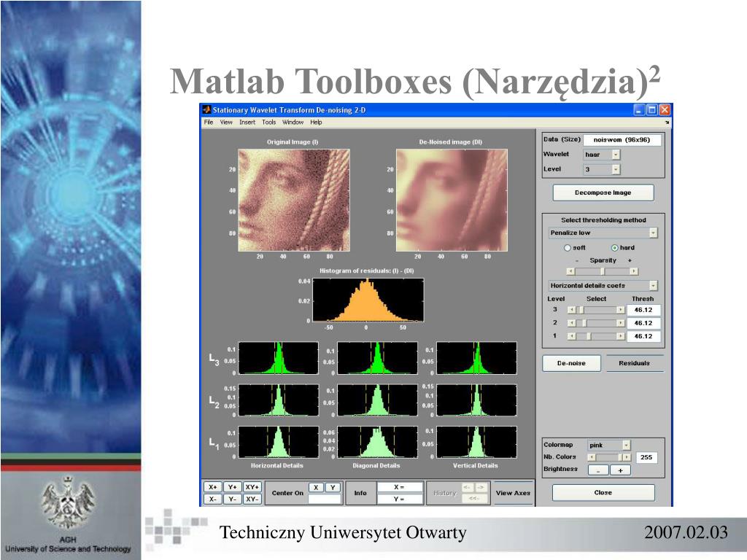This screenshot has width=747, height=560.
Task: Select the hard thresholding radio button
Action: tap(614, 248)
